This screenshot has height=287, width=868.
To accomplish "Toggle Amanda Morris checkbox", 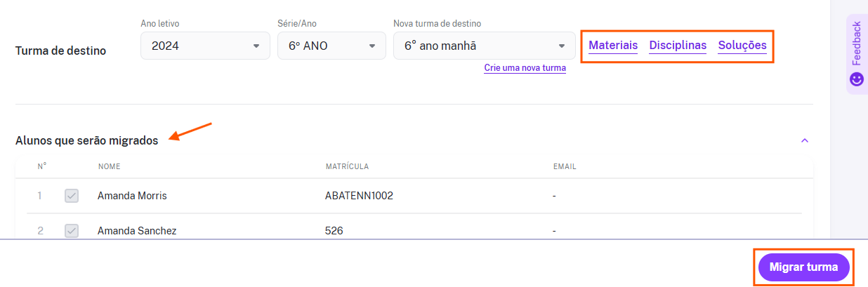I will [x=72, y=196].
